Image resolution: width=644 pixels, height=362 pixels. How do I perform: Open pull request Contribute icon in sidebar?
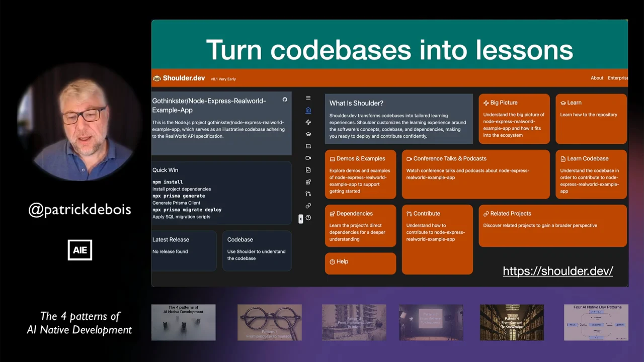pyautogui.click(x=308, y=194)
